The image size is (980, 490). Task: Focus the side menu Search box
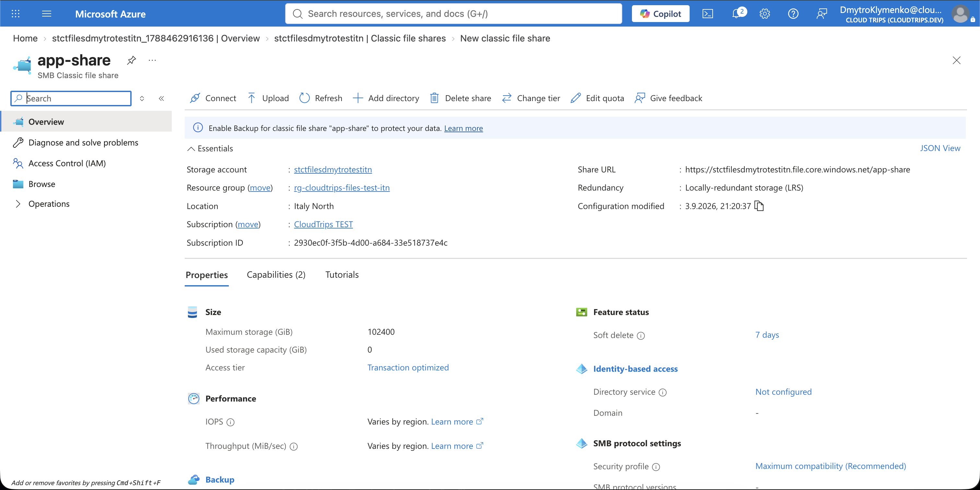pos(71,99)
